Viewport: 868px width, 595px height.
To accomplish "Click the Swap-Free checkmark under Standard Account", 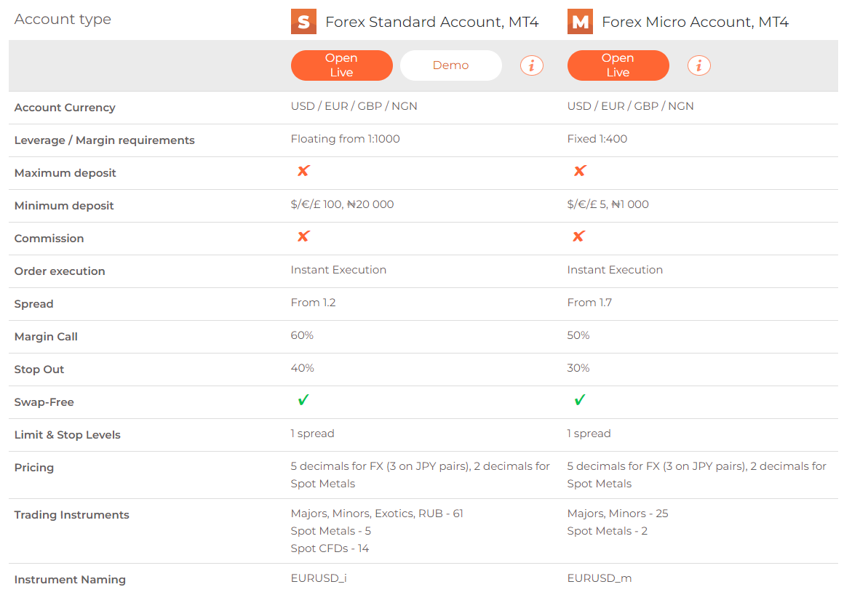I will click(303, 399).
